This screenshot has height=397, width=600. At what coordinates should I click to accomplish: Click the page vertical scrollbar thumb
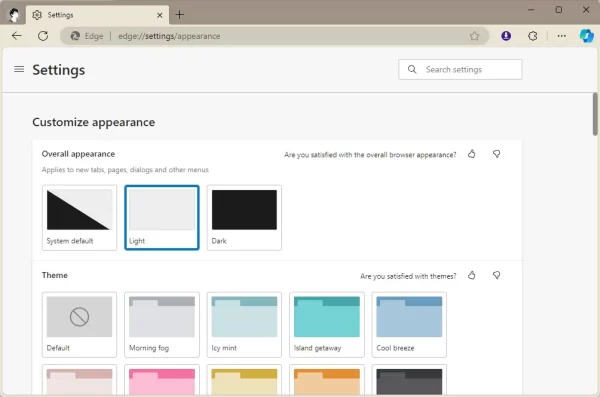(595, 114)
